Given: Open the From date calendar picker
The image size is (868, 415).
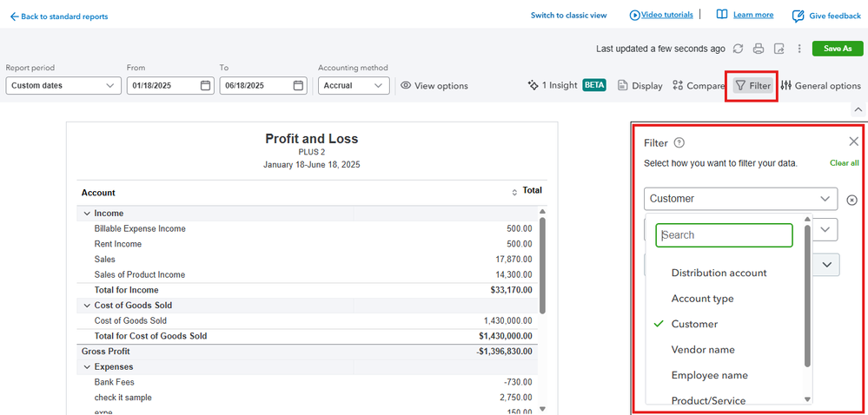Looking at the screenshot, I should (x=206, y=86).
